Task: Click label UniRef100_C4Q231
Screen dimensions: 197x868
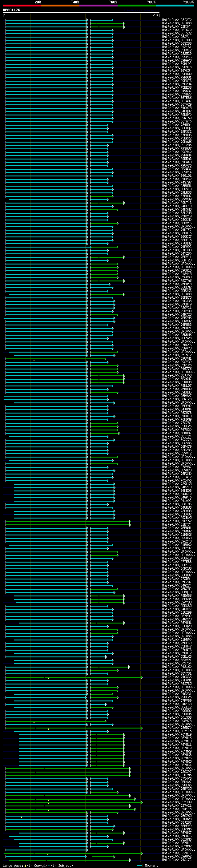Action: 177,694
